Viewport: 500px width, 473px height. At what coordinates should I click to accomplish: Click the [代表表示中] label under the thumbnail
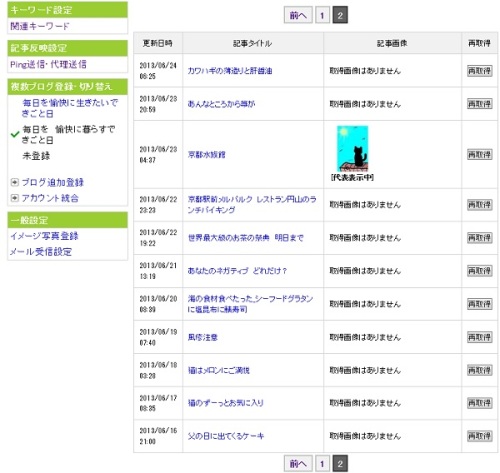pyautogui.click(x=352, y=177)
